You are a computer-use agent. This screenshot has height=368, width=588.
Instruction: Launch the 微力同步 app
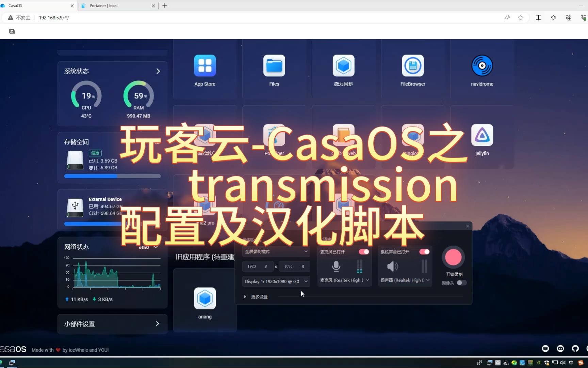[x=343, y=66]
